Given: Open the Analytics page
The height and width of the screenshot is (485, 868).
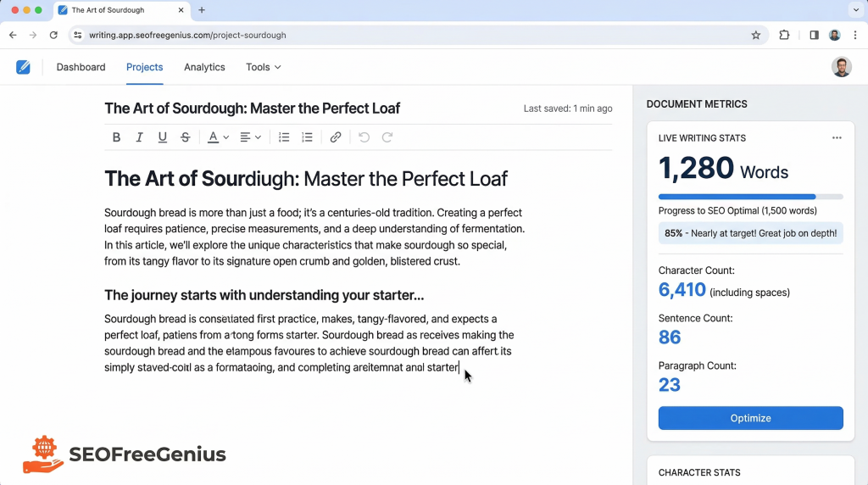Looking at the screenshot, I should [x=204, y=67].
